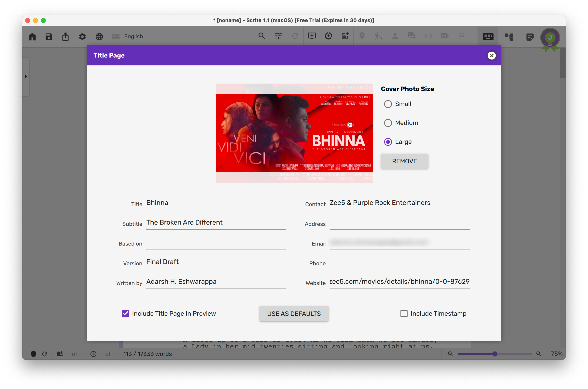This screenshot has width=588, height=389.
Task: Click the Save floppy disk icon
Action: [x=49, y=36]
